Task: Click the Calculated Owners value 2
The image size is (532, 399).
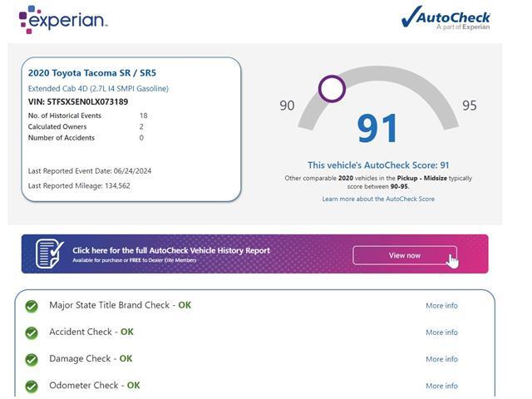Action: [141, 127]
